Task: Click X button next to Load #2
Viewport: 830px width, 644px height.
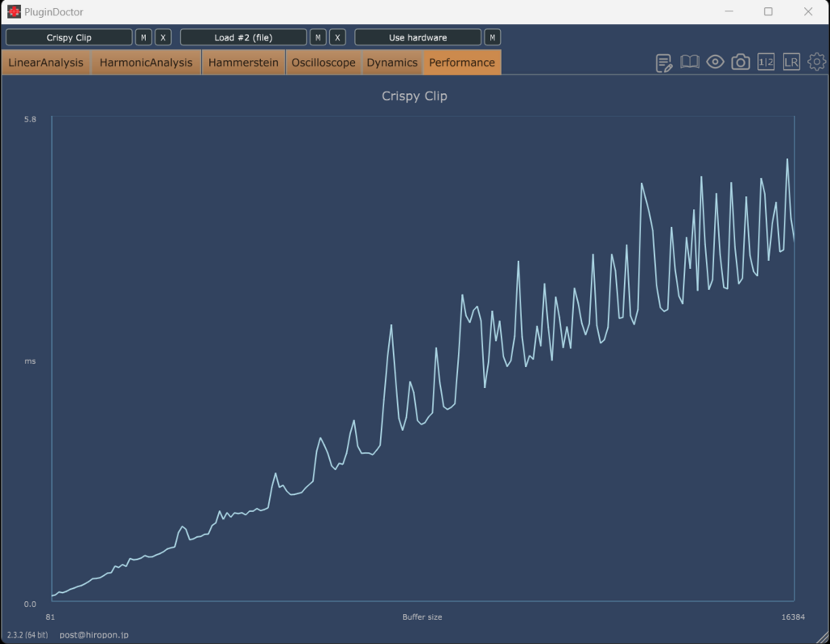Action: click(337, 37)
